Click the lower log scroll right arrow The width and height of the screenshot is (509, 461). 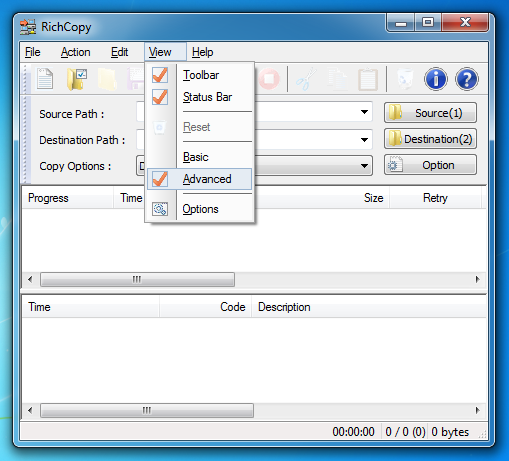[478, 410]
